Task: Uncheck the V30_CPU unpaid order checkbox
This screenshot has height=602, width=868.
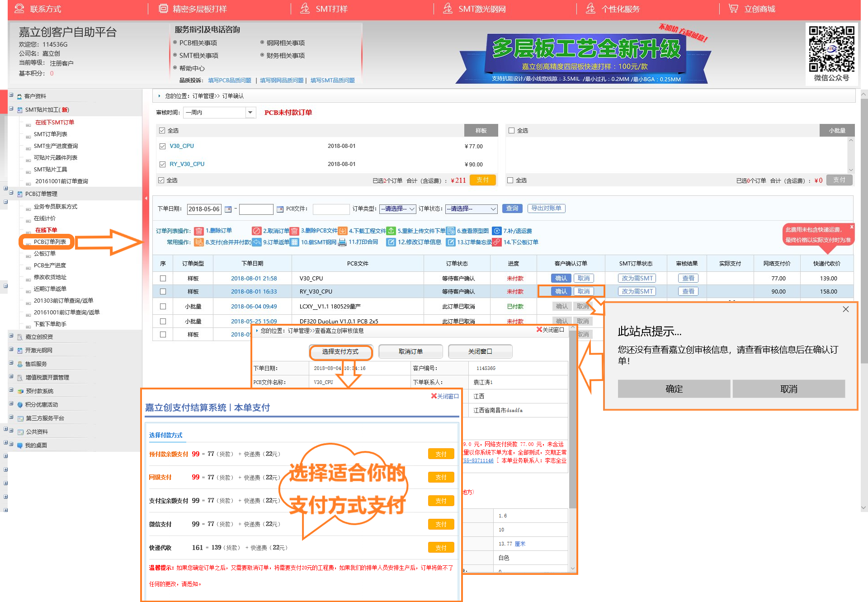Action: pyautogui.click(x=163, y=147)
